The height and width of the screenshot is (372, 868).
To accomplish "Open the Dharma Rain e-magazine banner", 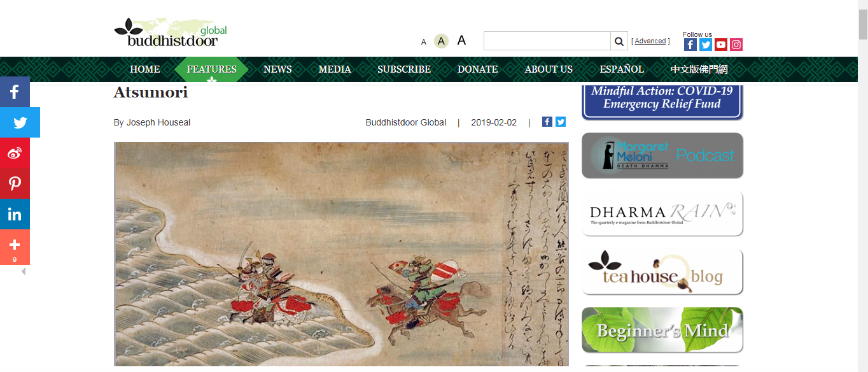I will click(662, 213).
